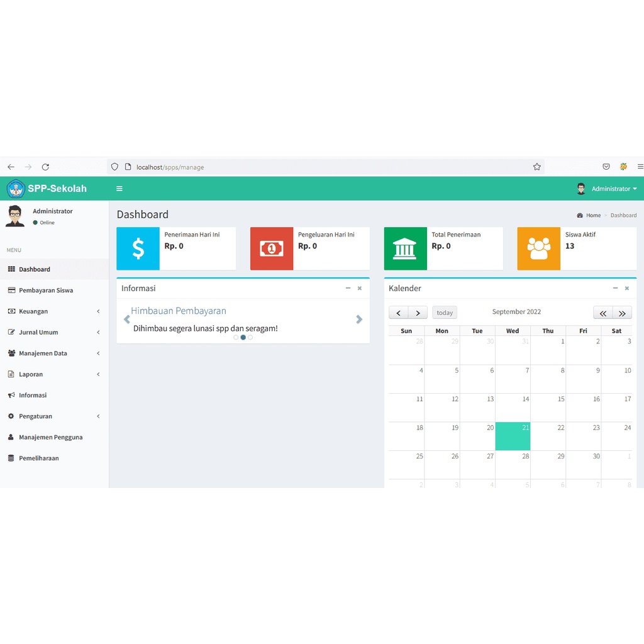Select the first carousel indicator dot

click(236, 337)
